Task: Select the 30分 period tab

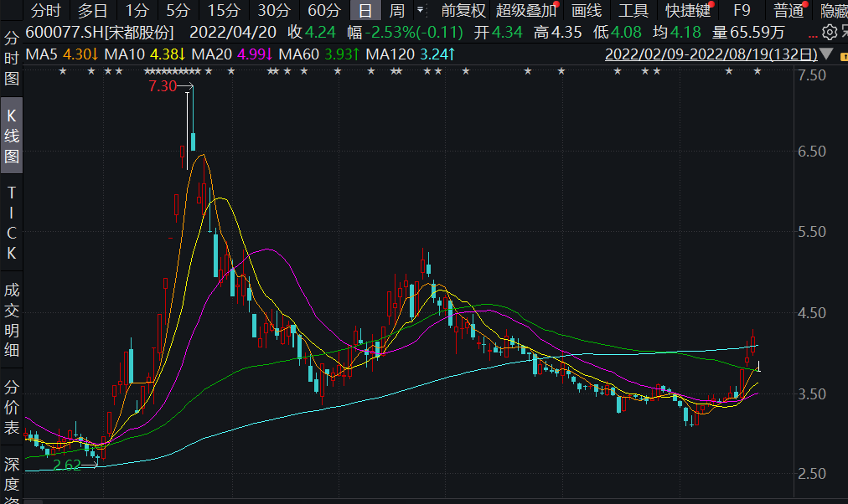Action: point(273,11)
